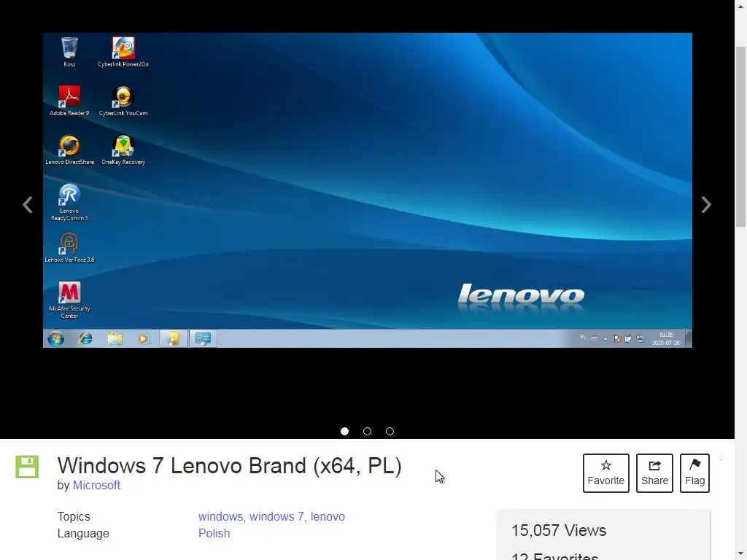Click the PL language indicator in tray
The width and height of the screenshot is (747, 560).
point(582,338)
